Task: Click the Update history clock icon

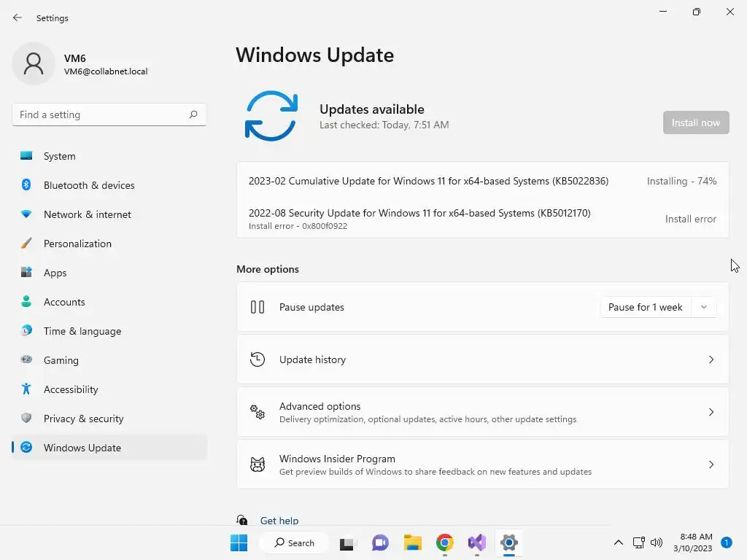Action: pyautogui.click(x=258, y=359)
